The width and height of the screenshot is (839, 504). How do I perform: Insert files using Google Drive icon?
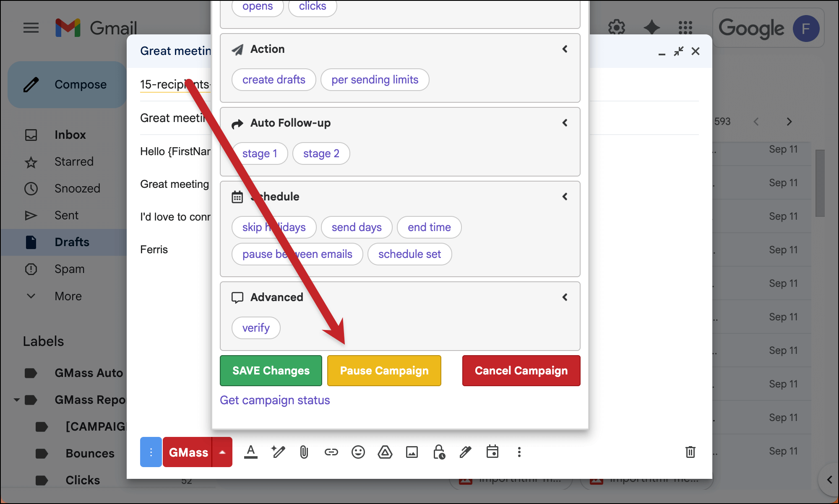point(385,452)
